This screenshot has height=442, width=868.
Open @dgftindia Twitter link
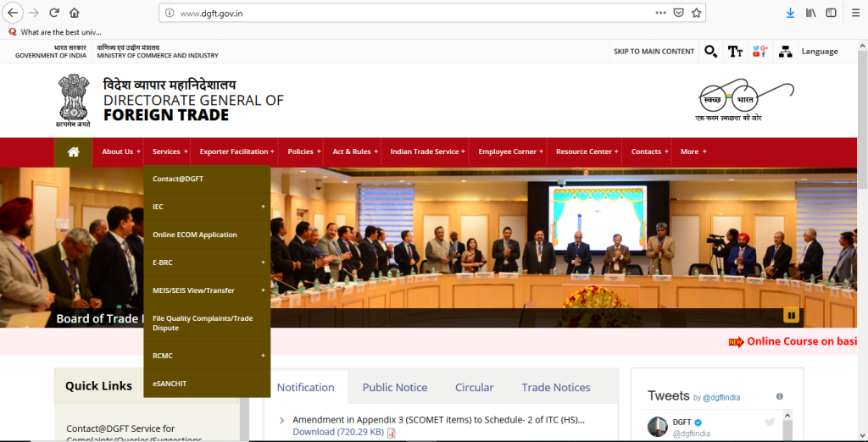coord(721,397)
